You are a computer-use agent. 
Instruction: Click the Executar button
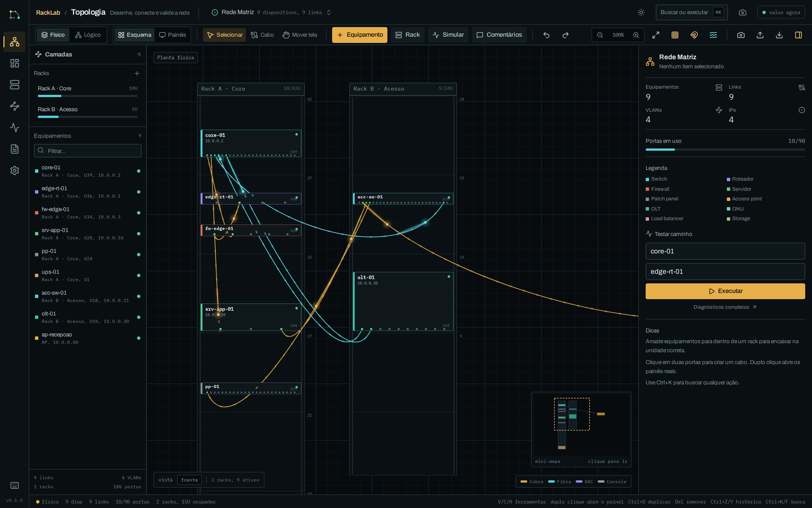[725, 291]
